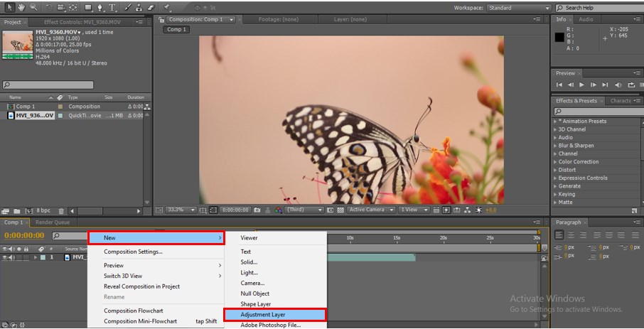
Task: Click the trash icon in Project panel
Action: coord(61,211)
